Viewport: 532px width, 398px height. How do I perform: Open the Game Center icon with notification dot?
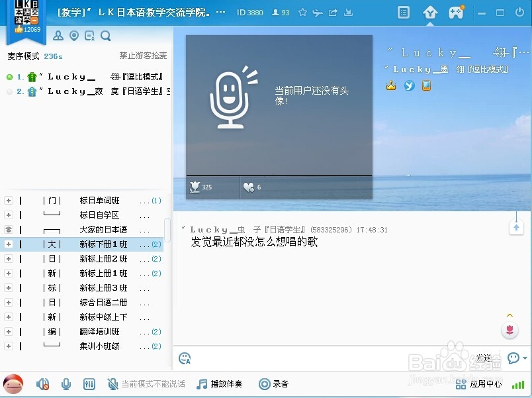pyautogui.click(x=458, y=12)
